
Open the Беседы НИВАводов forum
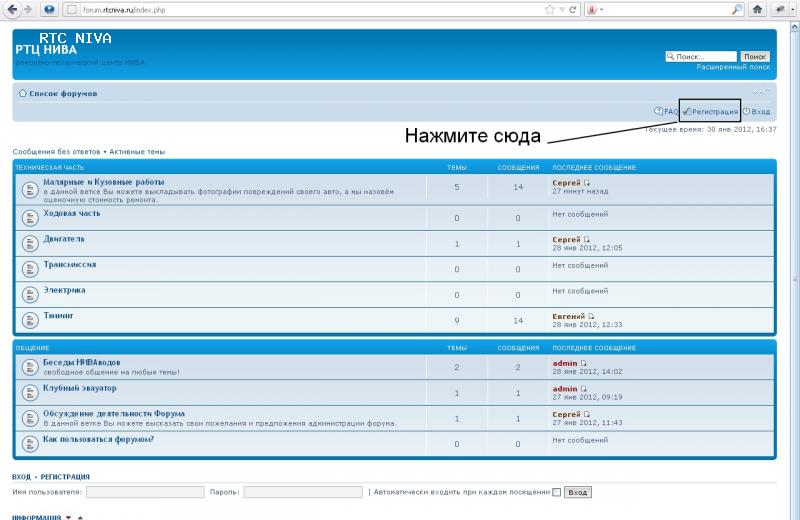tap(82, 362)
